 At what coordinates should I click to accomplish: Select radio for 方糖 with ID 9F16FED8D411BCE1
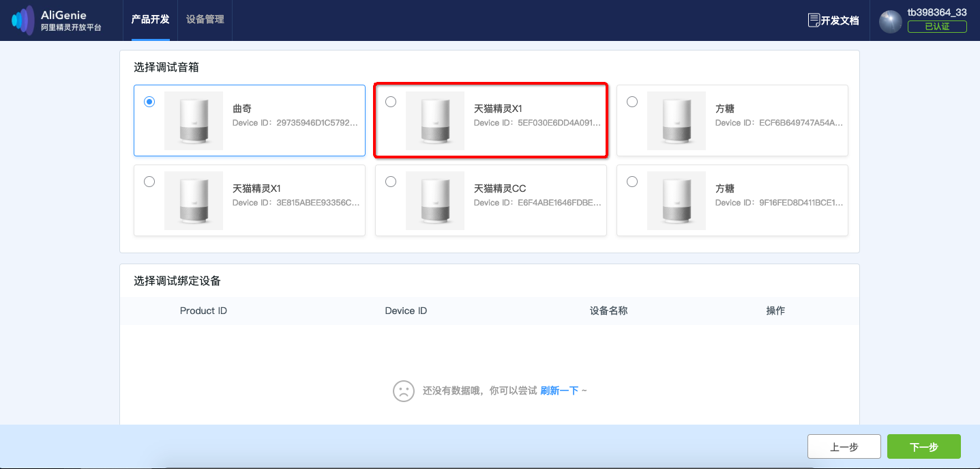pos(632,182)
